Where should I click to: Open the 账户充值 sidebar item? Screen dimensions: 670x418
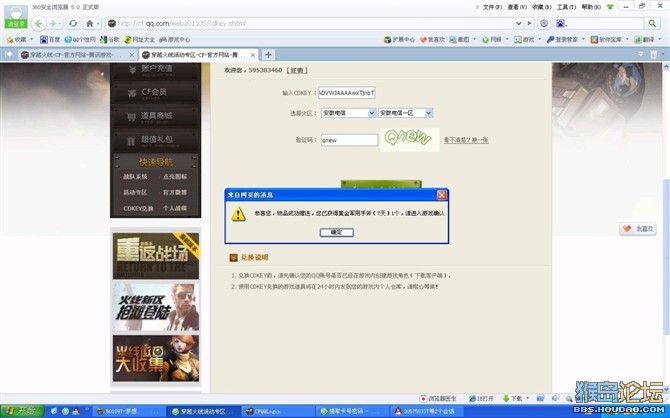pos(156,70)
